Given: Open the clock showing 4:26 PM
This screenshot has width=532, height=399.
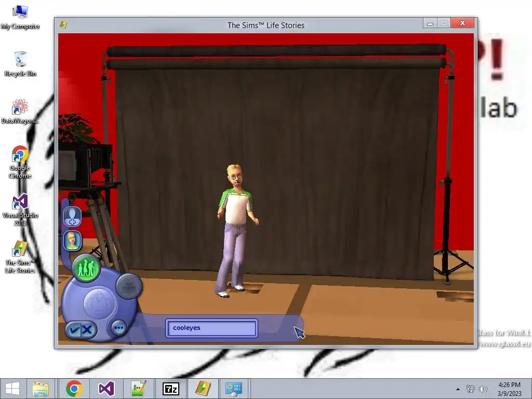Looking at the screenshot, I should click(509, 389).
